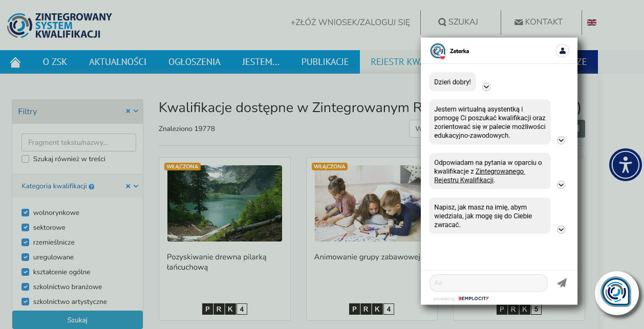The image size is (644, 329).
Task: Click the Filtry panel heading
Action: [28, 111]
